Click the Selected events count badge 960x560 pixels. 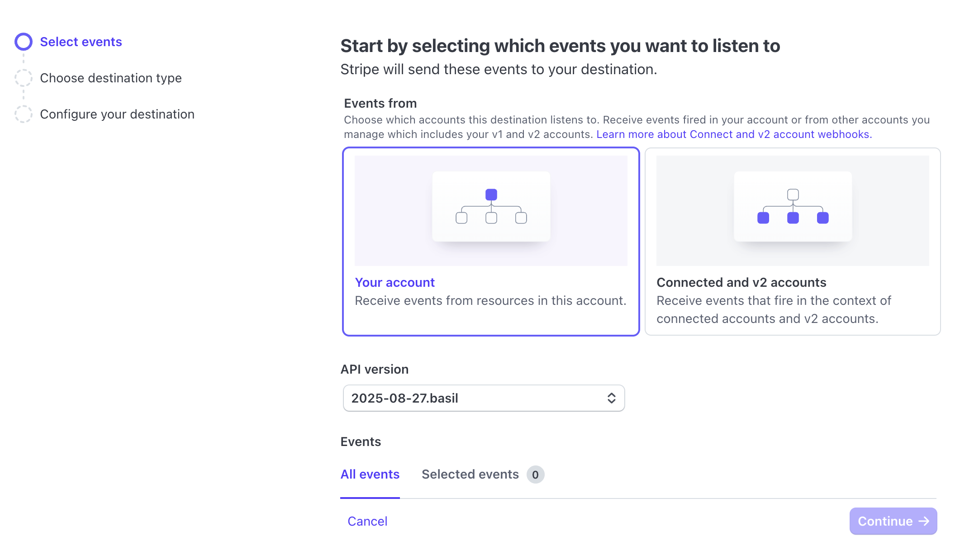535,475
